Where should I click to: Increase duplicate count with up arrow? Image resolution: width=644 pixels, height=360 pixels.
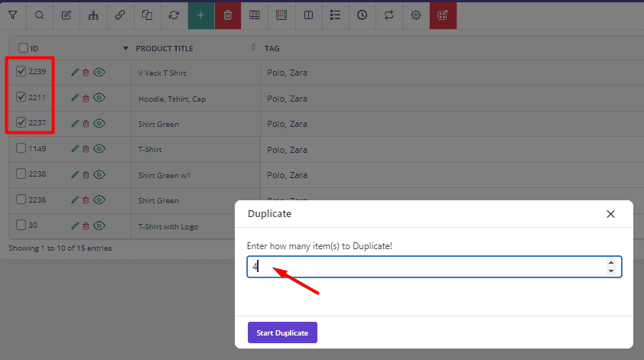coord(611,263)
